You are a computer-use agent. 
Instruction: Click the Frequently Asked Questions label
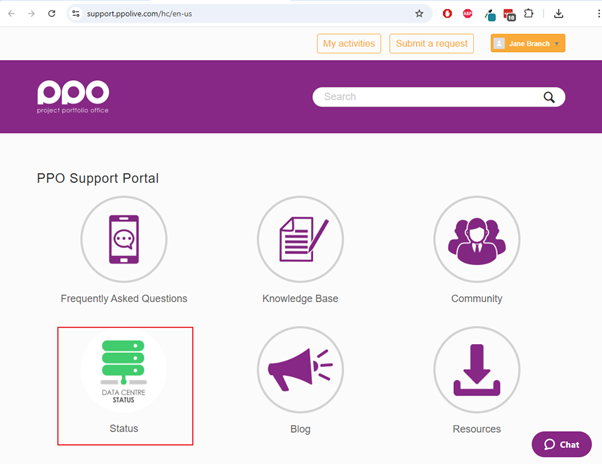pos(124,299)
